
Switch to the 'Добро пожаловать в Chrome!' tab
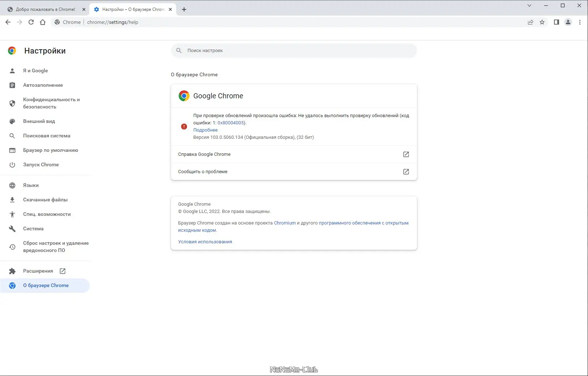point(45,9)
